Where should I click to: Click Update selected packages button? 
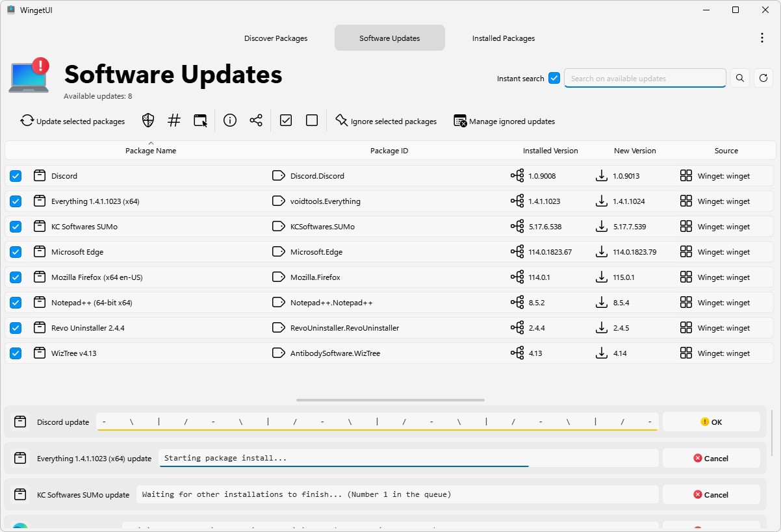[x=73, y=121]
